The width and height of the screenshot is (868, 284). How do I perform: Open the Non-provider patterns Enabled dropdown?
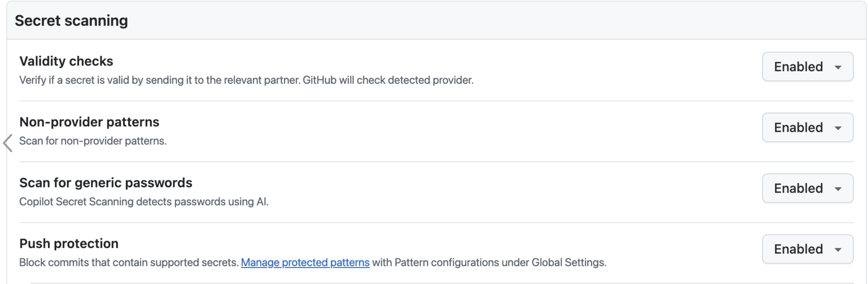pos(807,127)
